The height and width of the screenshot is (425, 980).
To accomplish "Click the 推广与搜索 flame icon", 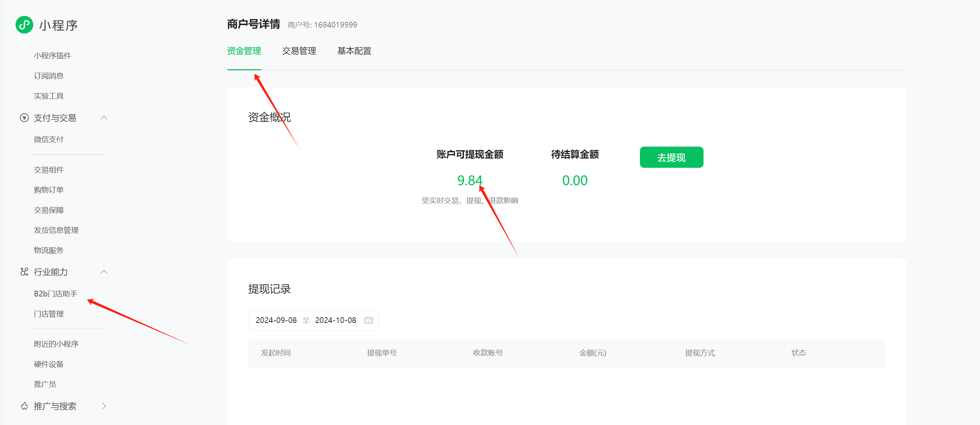I will click(24, 406).
